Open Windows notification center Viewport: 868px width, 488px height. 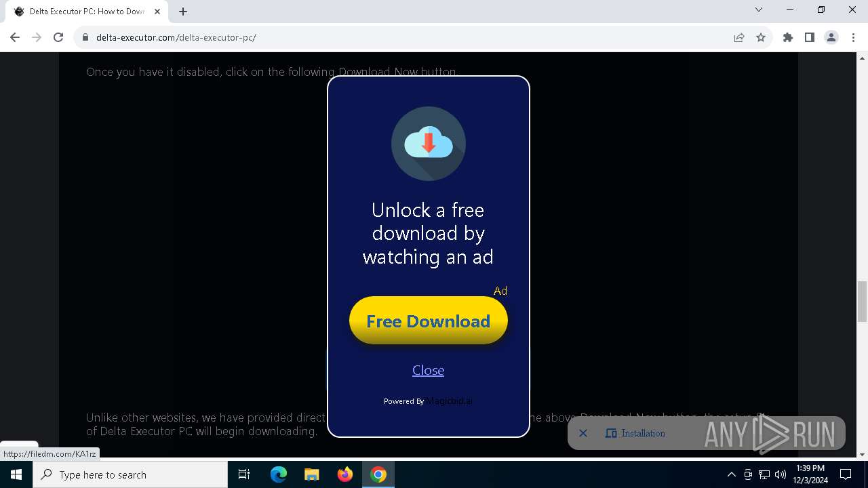click(846, 474)
